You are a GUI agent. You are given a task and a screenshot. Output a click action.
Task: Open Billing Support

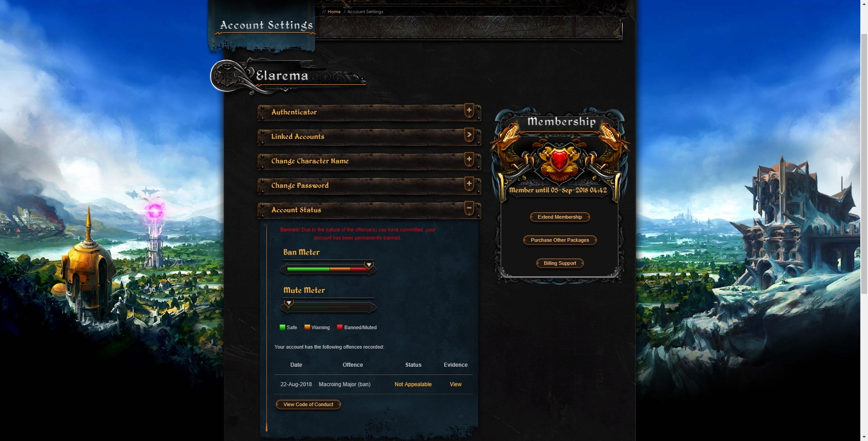[x=560, y=264]
